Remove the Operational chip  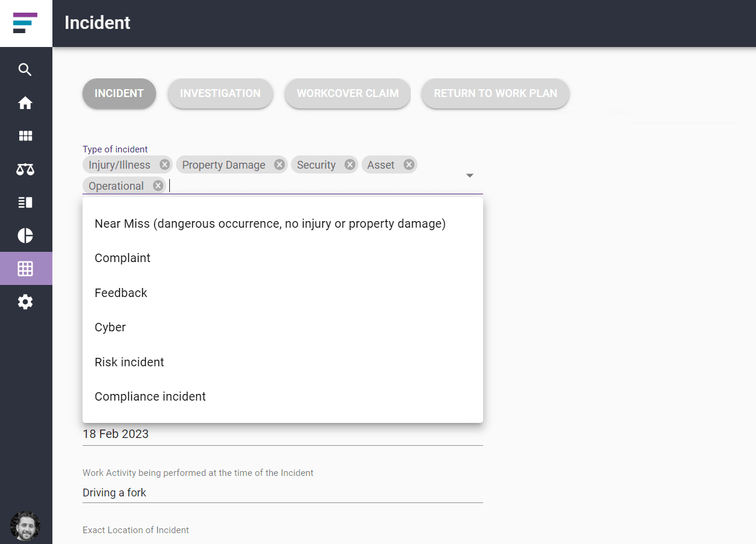[x=158, y=186]
